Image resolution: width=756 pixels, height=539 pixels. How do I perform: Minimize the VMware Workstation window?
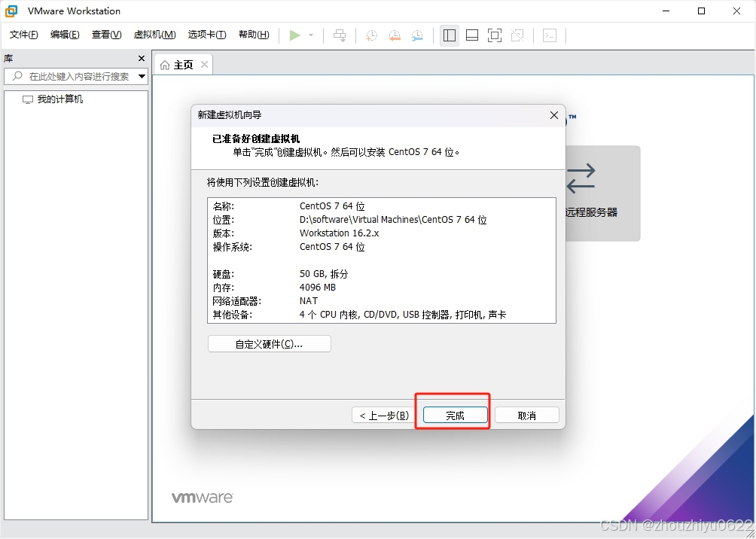666,11
